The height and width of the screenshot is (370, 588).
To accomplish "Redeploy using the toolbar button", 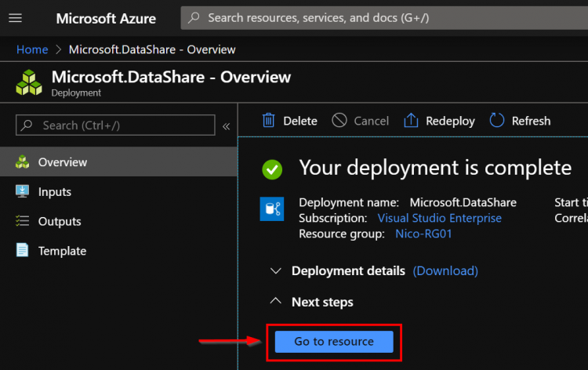I will click(439, 121).
